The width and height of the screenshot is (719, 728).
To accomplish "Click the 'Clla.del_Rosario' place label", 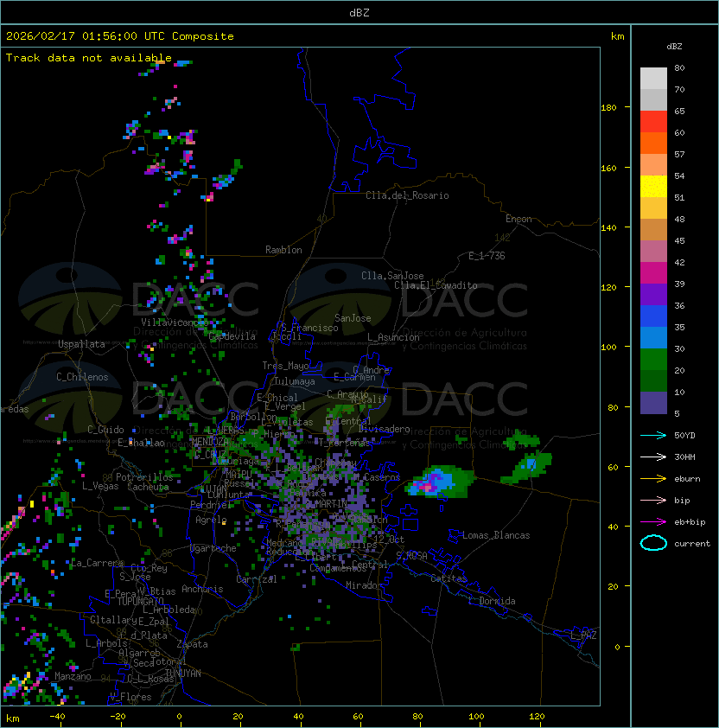I will point(407,195).
